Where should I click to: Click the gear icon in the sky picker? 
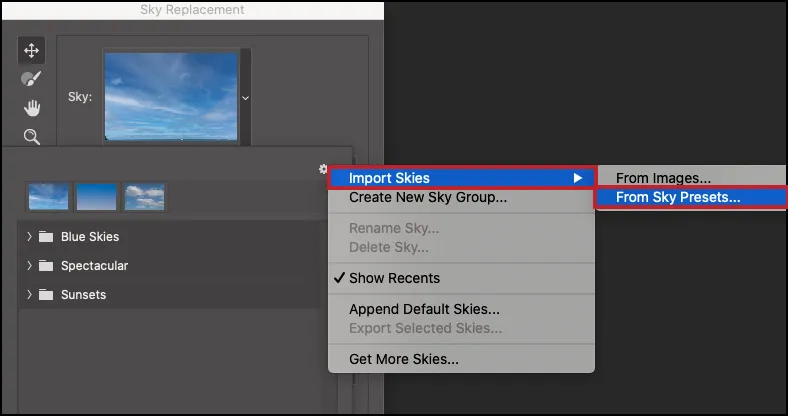pos(322,170)
